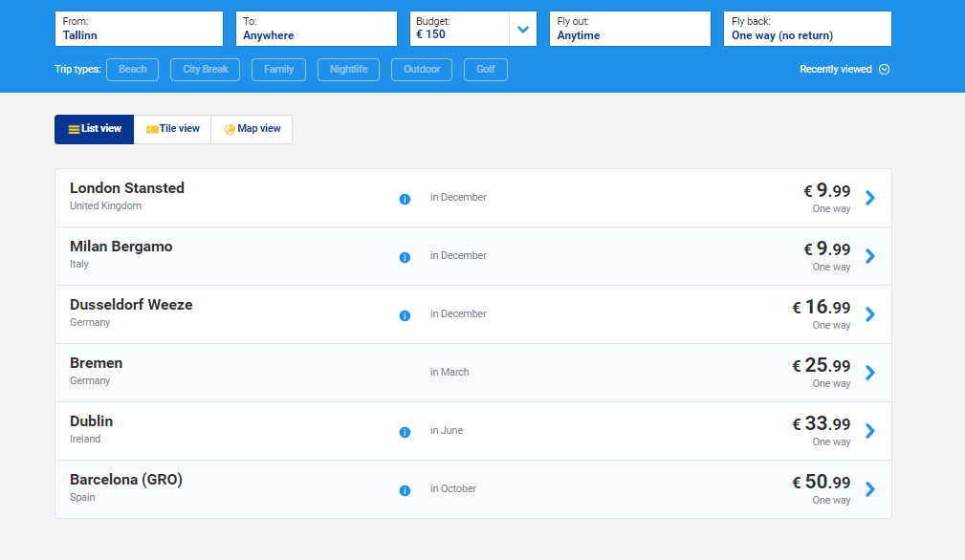Screen dimensions: 965x560
Task: Open Barcelona fare chevron arrow
Action: click(869, 489)
